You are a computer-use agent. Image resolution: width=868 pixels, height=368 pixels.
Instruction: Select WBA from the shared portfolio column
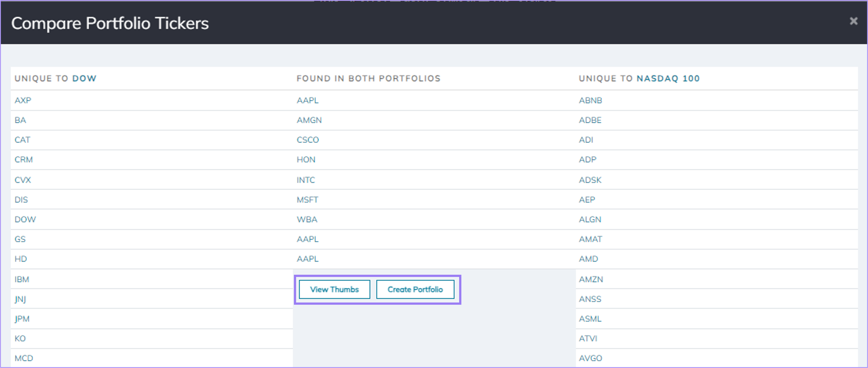coord(307,219)
